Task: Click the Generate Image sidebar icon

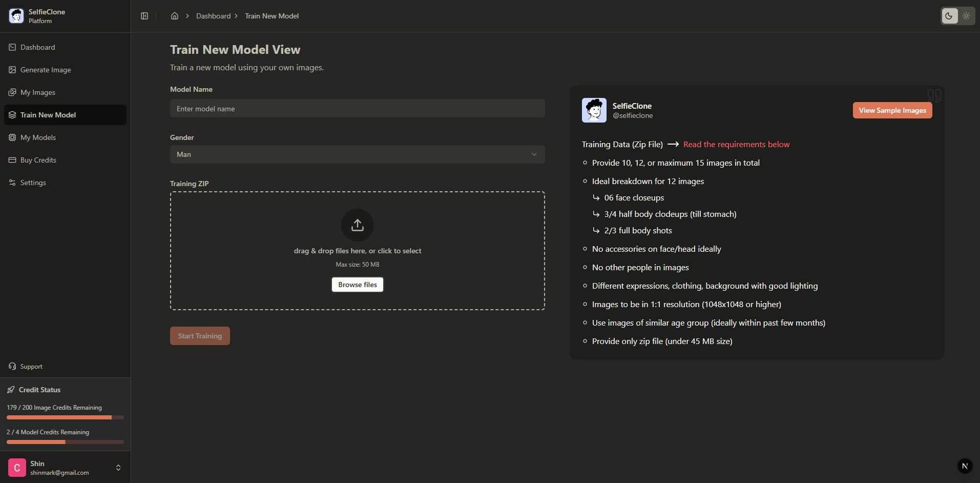Action: point(12,70)
